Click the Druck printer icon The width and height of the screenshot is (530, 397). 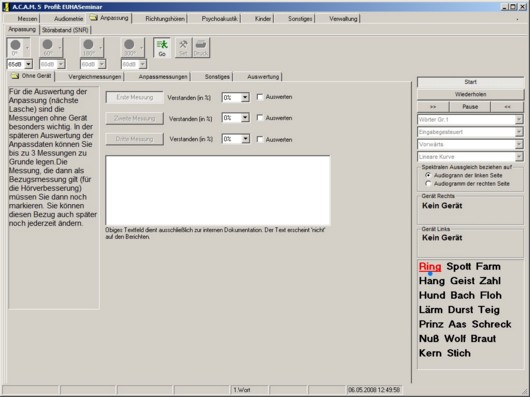(x=201, y=48)
